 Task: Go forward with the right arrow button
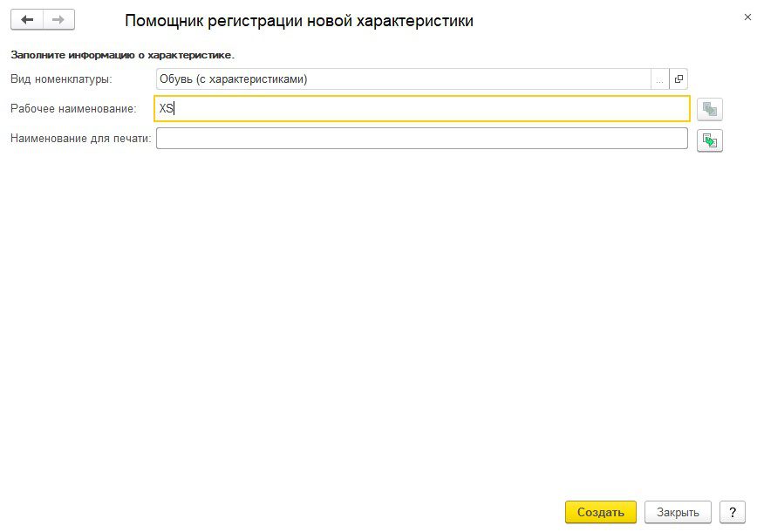tap(58, 20)
